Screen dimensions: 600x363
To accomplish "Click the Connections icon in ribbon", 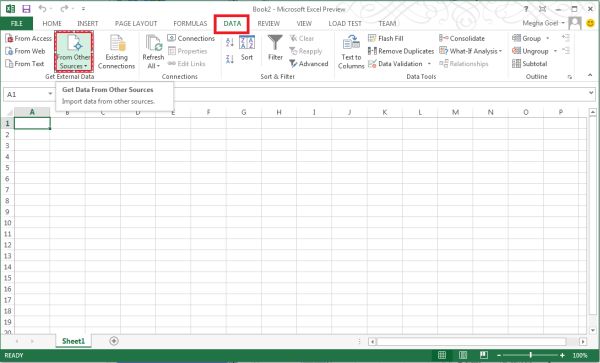I will point(171,38).
